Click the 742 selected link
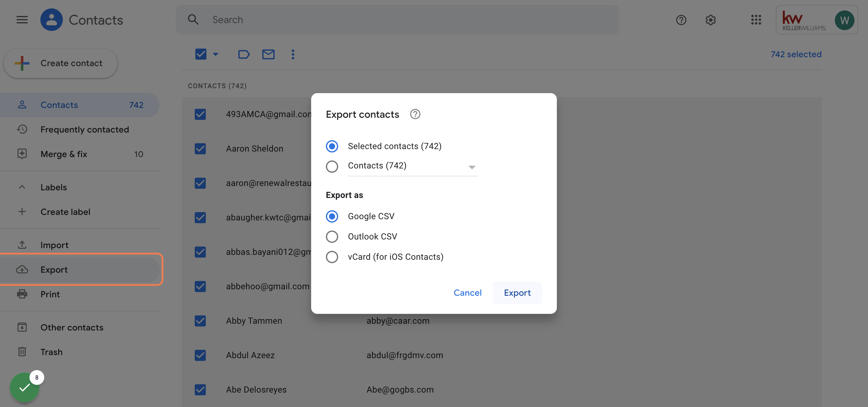 (796, 54)
